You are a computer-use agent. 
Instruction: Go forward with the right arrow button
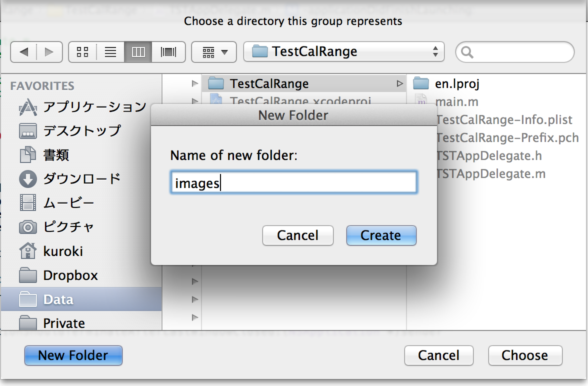pyautogui.click(x=49, y=52)
